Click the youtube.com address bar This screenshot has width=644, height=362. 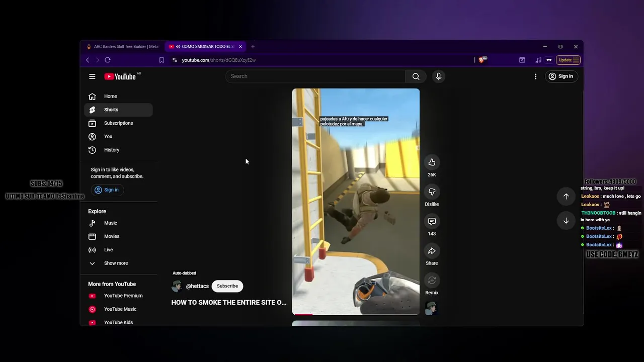click(x=322, y=60)
